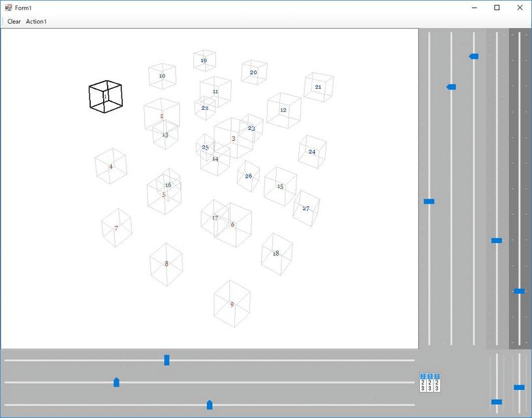Select item 2 in the leftmost list box

tap(423, 382)
